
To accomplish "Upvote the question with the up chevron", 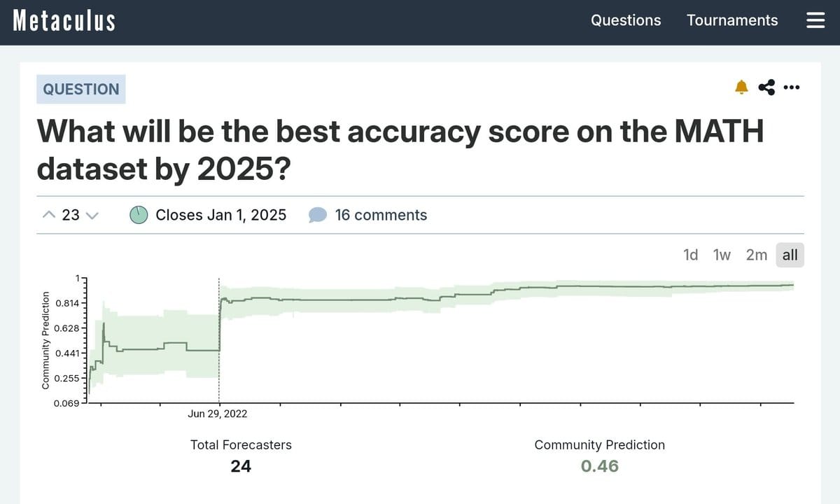I will click(x=48, y=215).
